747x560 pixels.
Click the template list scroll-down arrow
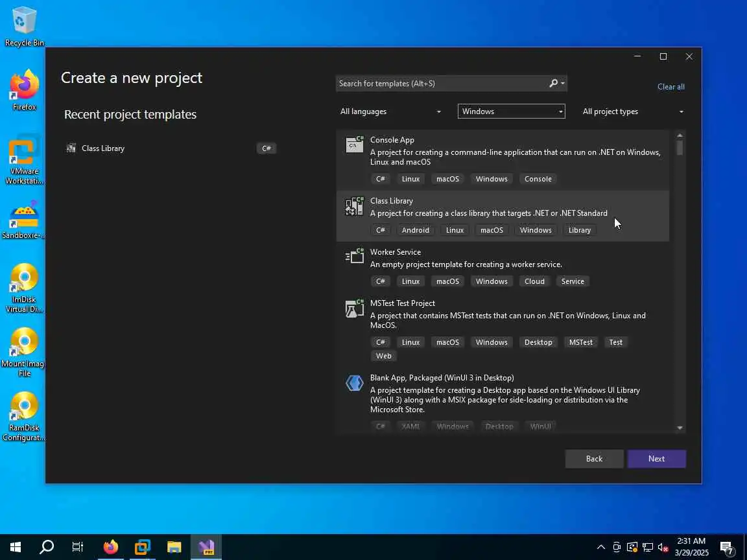(680, 428)
